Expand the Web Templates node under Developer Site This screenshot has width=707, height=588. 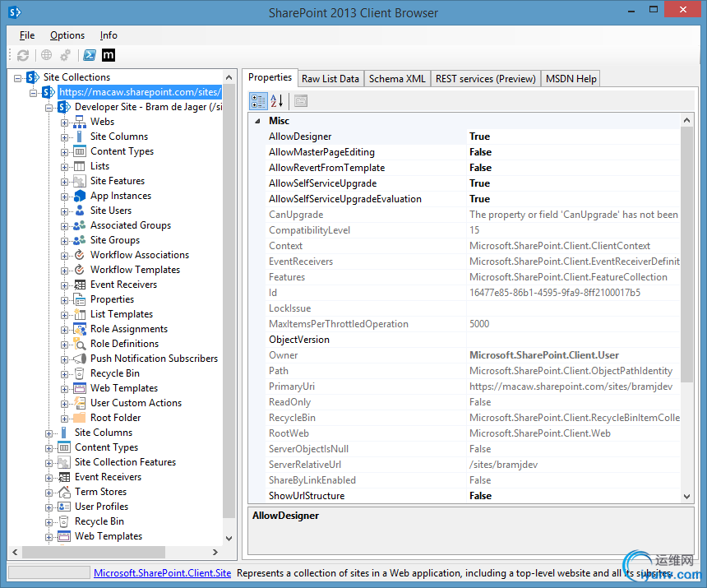pyautogui.click(x=64, y=389)
